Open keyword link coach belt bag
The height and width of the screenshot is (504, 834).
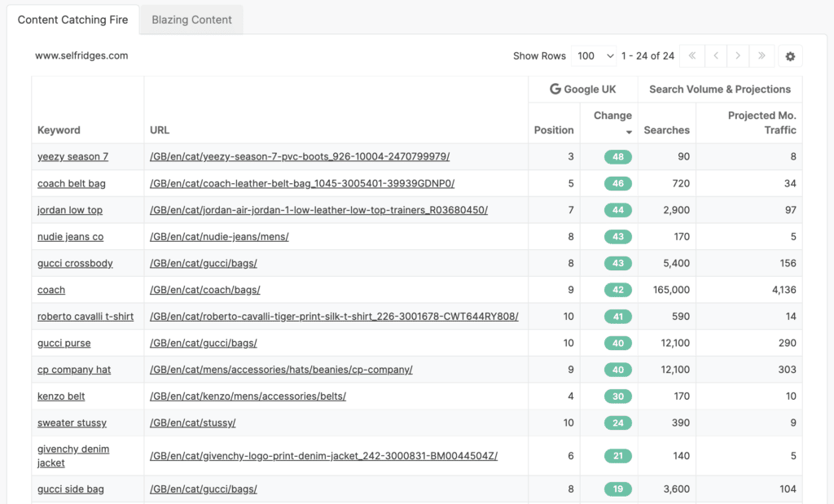(72, 183)
